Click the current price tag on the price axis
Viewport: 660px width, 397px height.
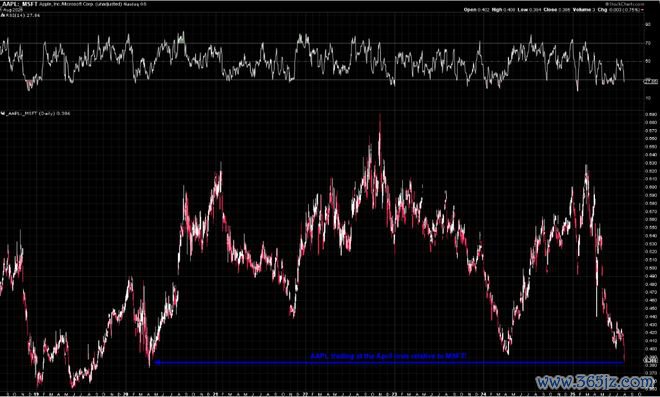click(651, 360)
